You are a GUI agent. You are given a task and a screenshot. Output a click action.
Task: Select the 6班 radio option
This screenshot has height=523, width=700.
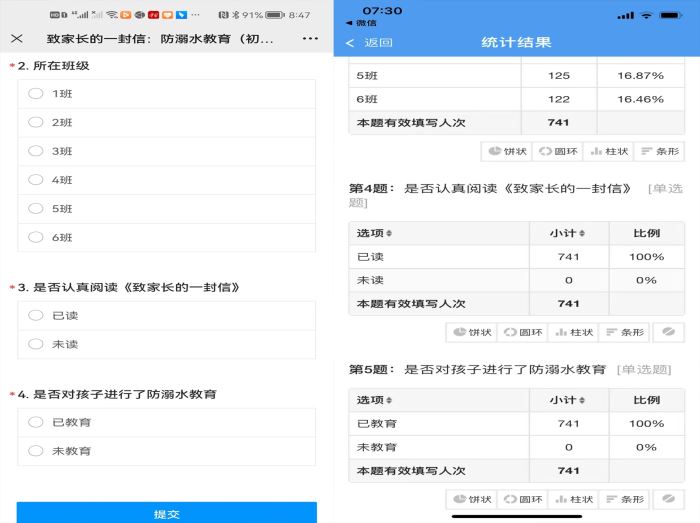tap(36, 238)
